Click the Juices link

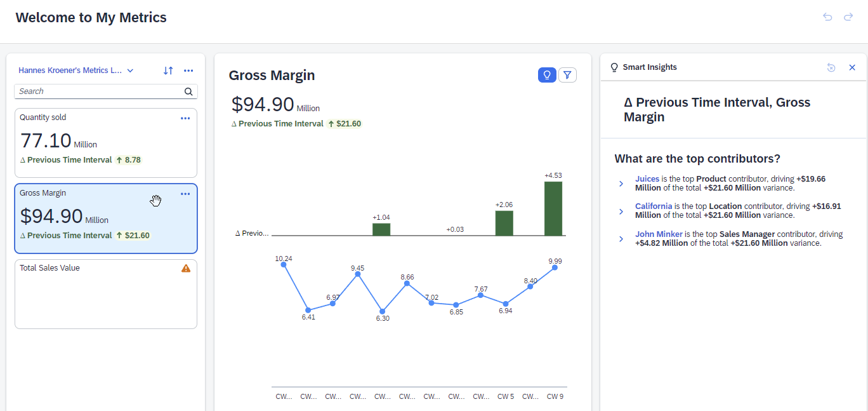click(647, 179)
